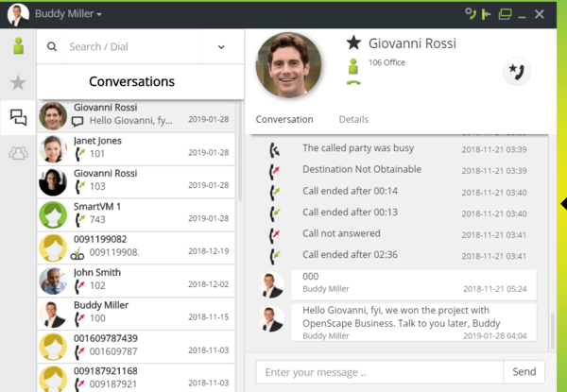Click the search magnifier icon
This screenshot has width=567, height=392.
pos(51,46)
